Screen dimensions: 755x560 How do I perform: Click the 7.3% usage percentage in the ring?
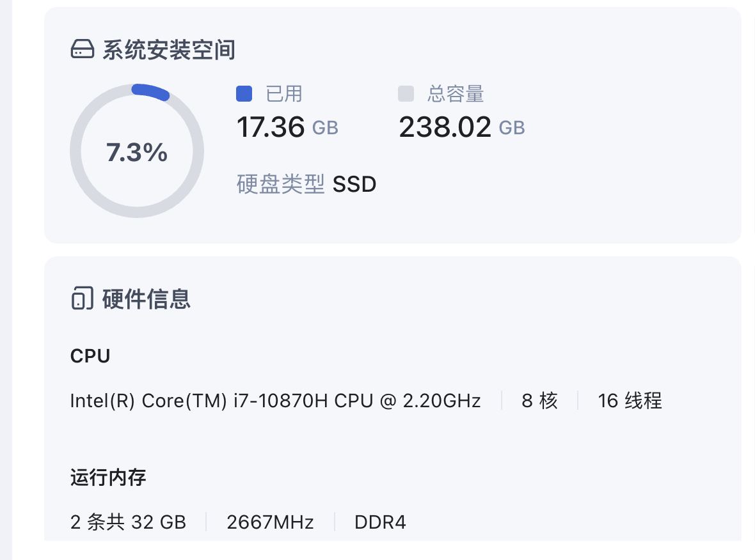point(136,153)
